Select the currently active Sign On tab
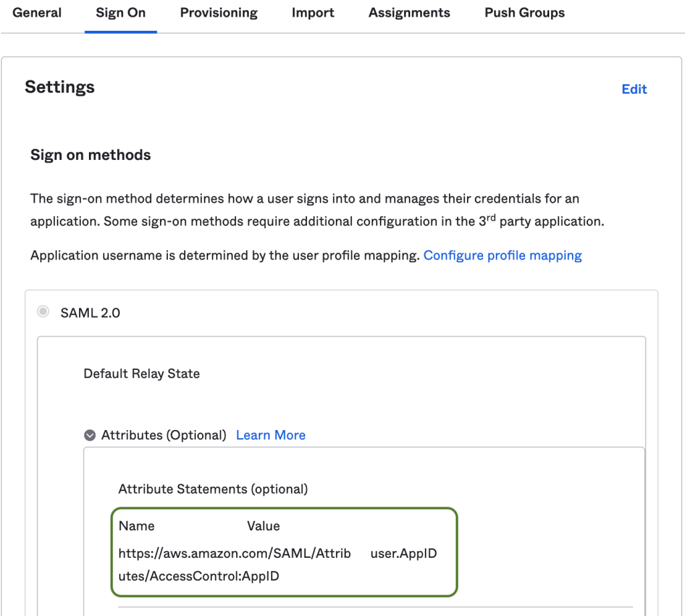This screenshot has width=685, height=616. [x=120, y=13]
